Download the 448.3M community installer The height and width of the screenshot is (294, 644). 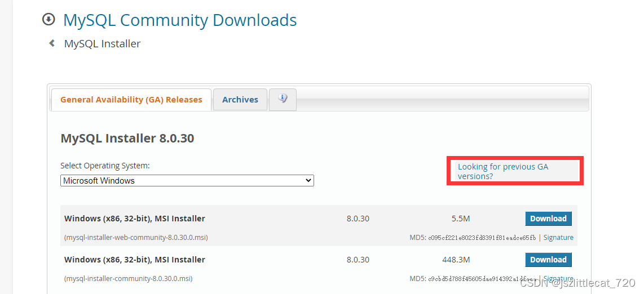tap(548, 260)
